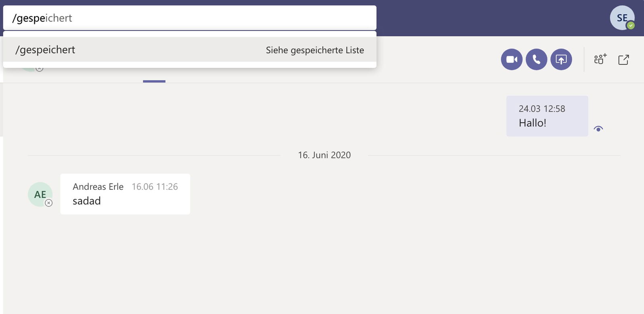This screenshot has height=314, width=644.
Task: Click 'Siehe gespeicherte Liste' description
Action: pyautogui.click(x=315, y=50)
